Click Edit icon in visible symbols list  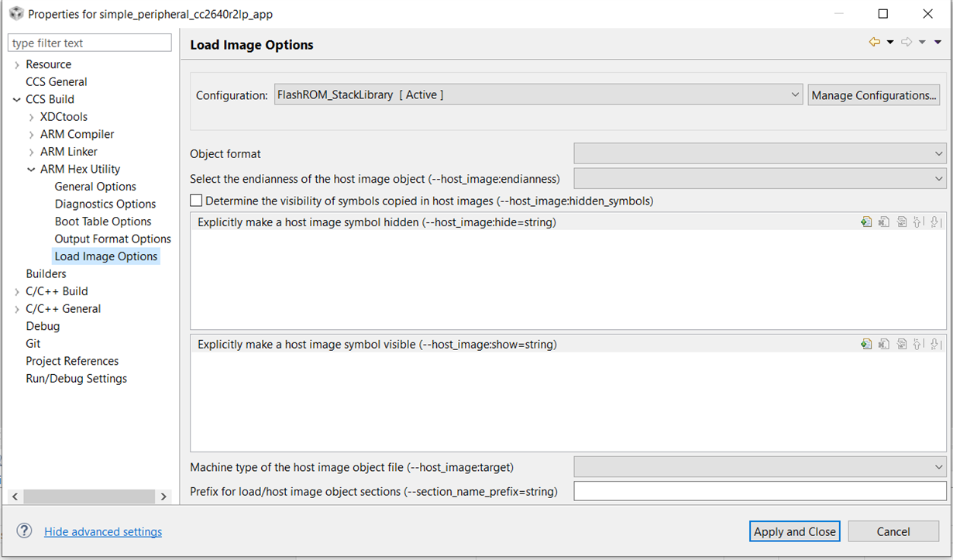902,344
